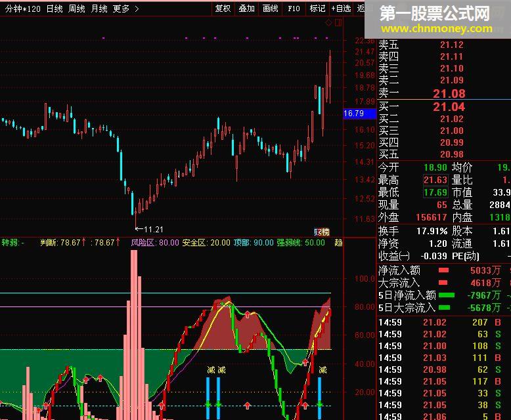511x420 pixels.
Task: Switch to the 分钟*120 period tab
Action: (x=23, y=9)
